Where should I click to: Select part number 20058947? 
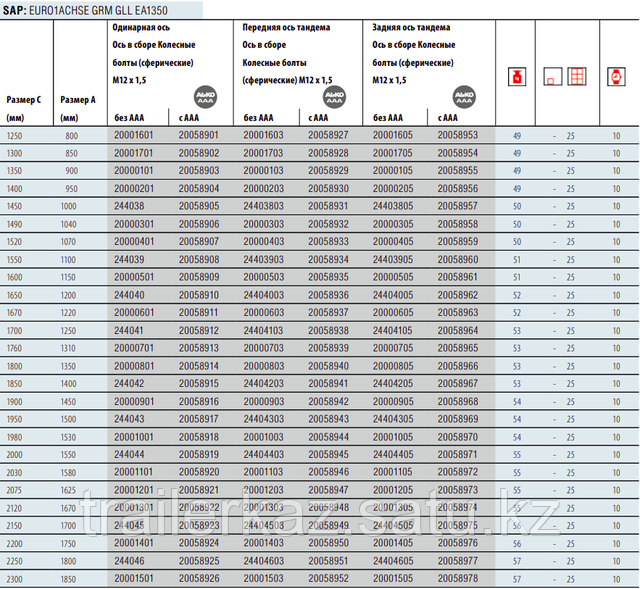coord(328,490)
